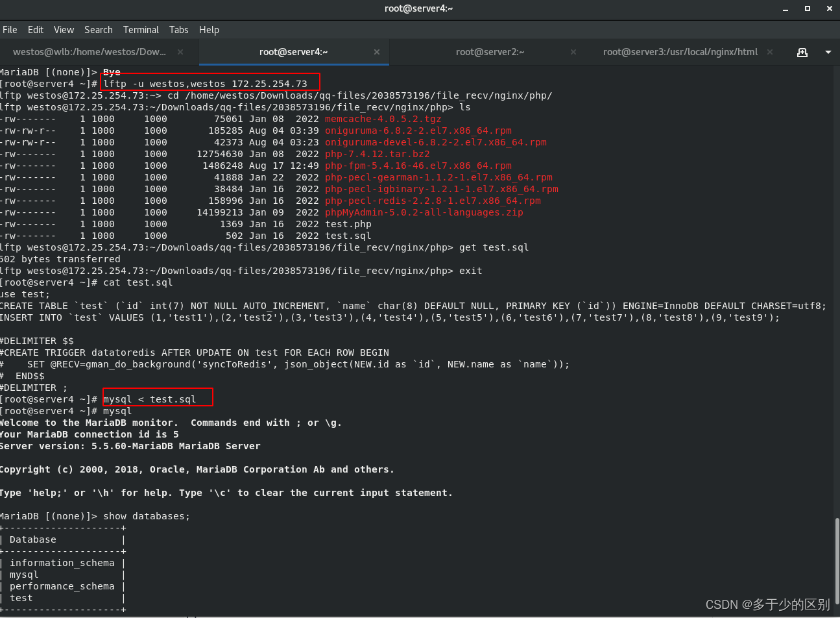Click the '502 bytes transferred' line
Screen dimensions: 840x618
pyautogui.click(x=60, y=259)
